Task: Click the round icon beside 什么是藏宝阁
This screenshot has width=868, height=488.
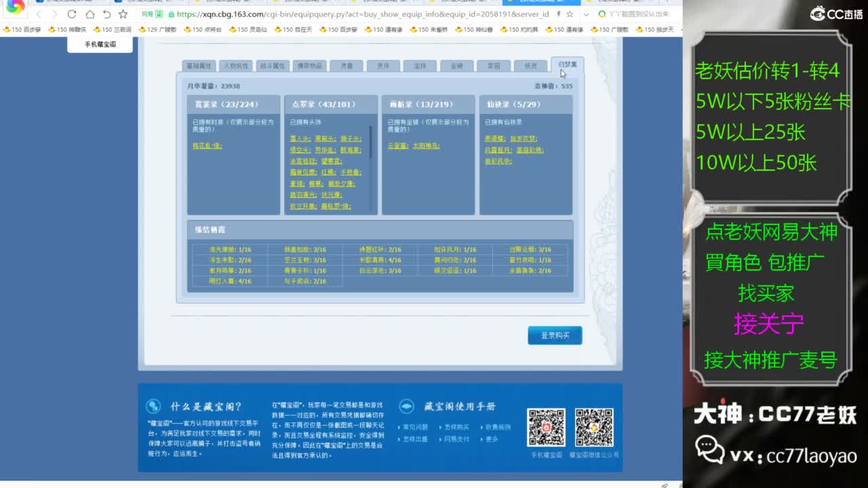Action: [153, 406]
